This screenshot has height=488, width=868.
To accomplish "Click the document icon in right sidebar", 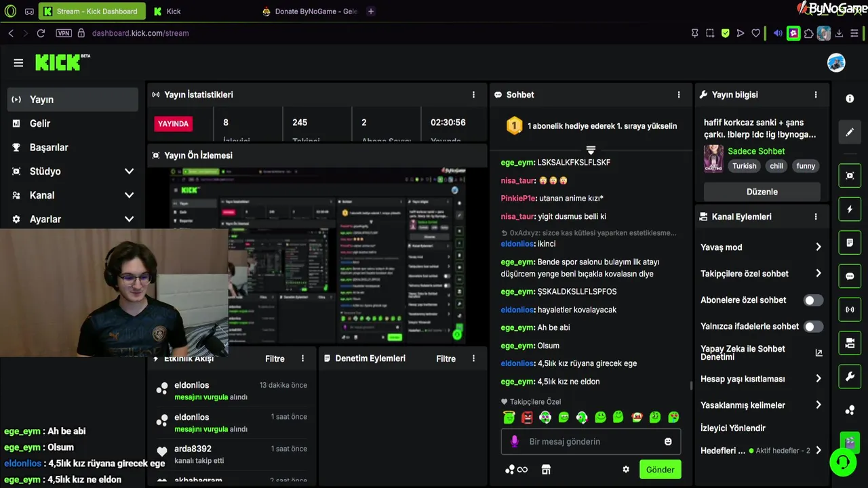I will tap(850, 243).
